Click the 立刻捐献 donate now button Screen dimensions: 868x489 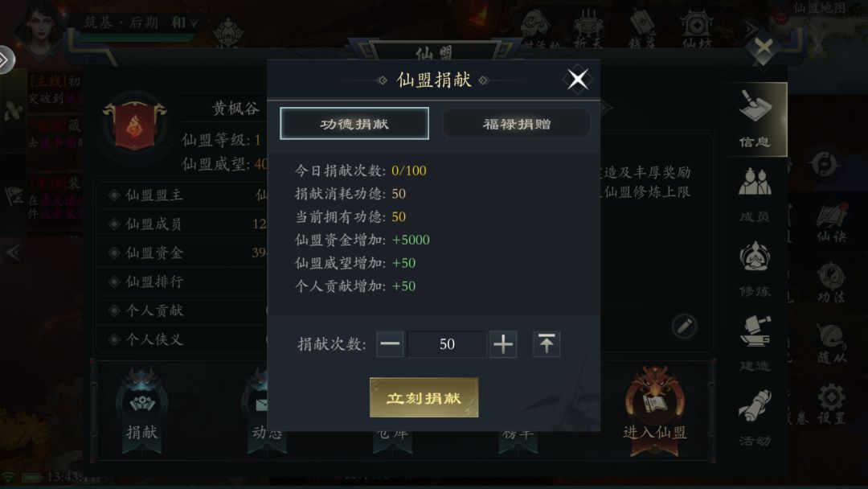click(x=424, y=397)
